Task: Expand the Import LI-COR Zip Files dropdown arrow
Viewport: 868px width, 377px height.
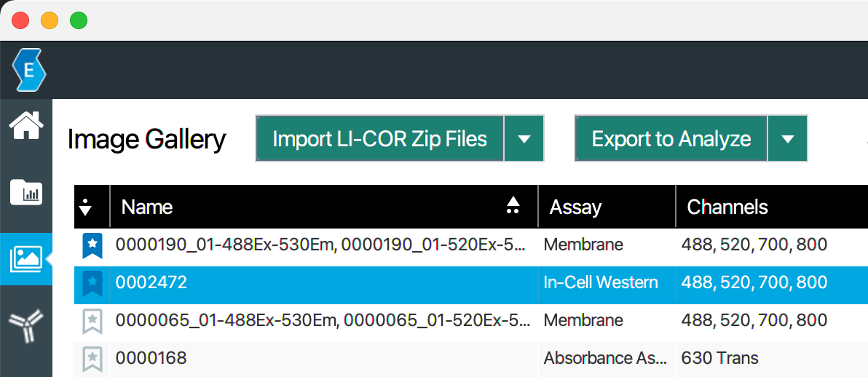Action: [x=524, y=138]
